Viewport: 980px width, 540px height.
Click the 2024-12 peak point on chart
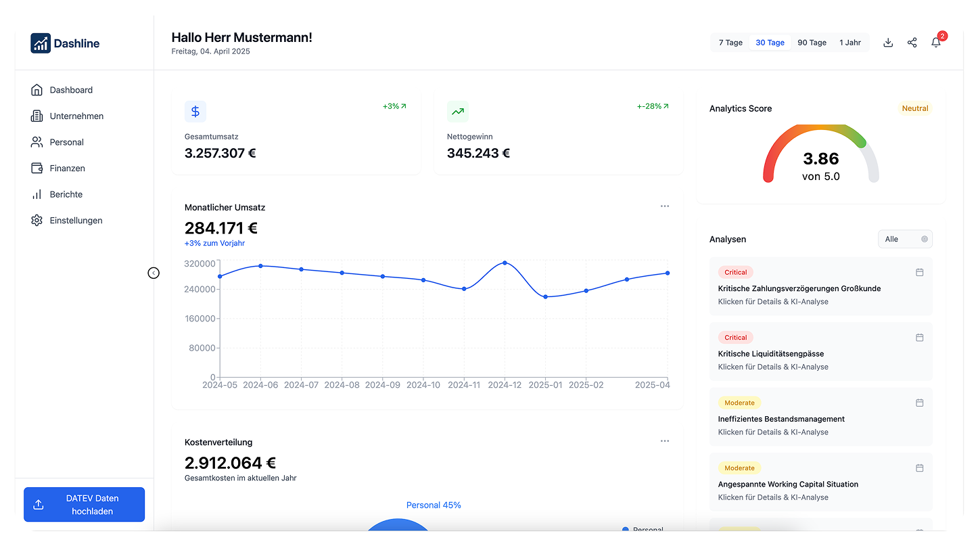tap(505, 263)
